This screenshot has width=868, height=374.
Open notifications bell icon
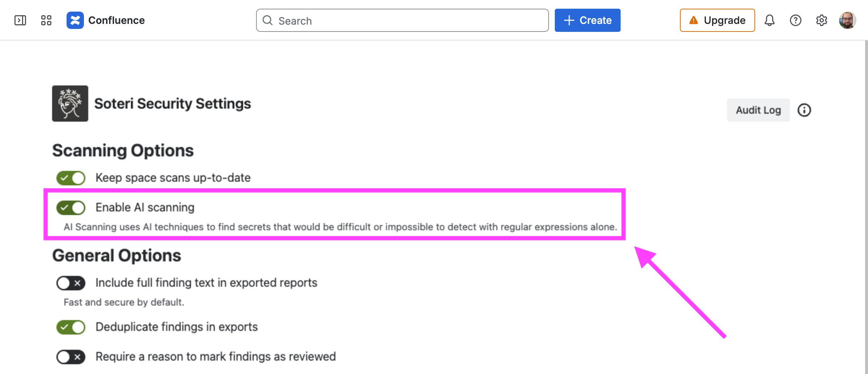[x=769, y=20]
